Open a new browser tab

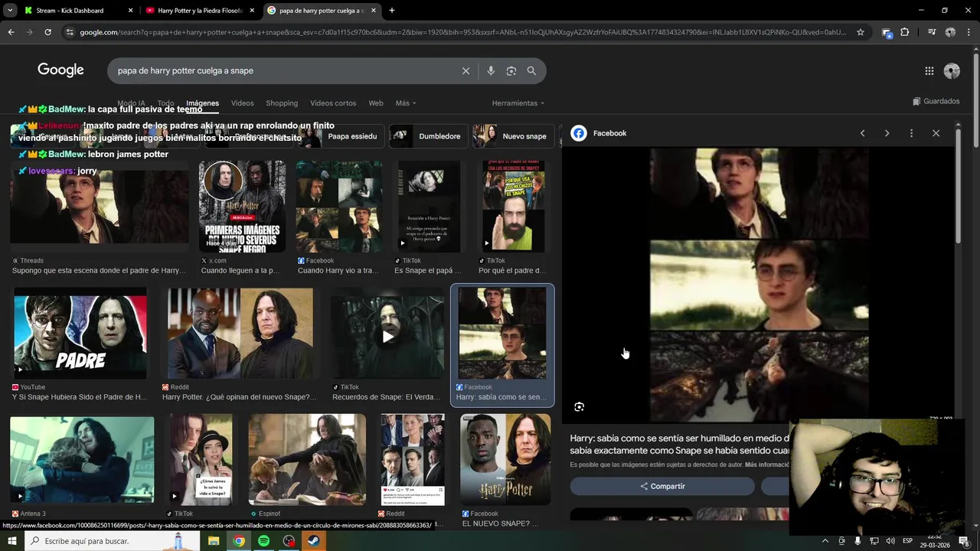[392, 11]
